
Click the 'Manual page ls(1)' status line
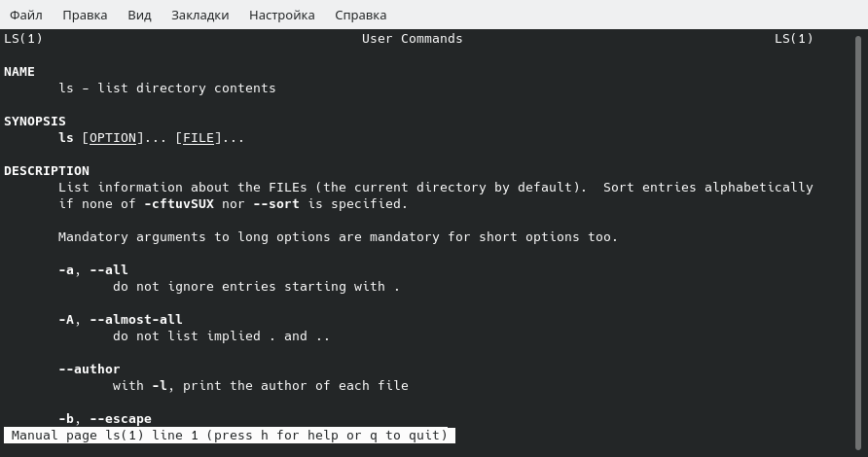230,436
